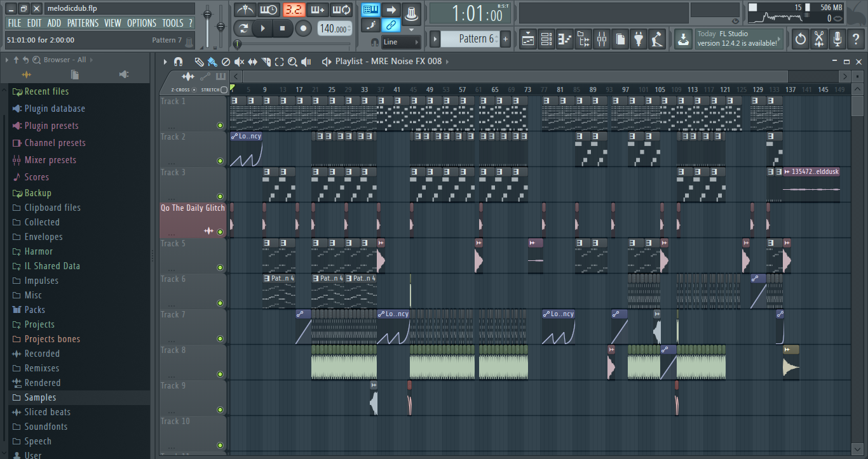Open the metronome settings icon

pos(245,10)
